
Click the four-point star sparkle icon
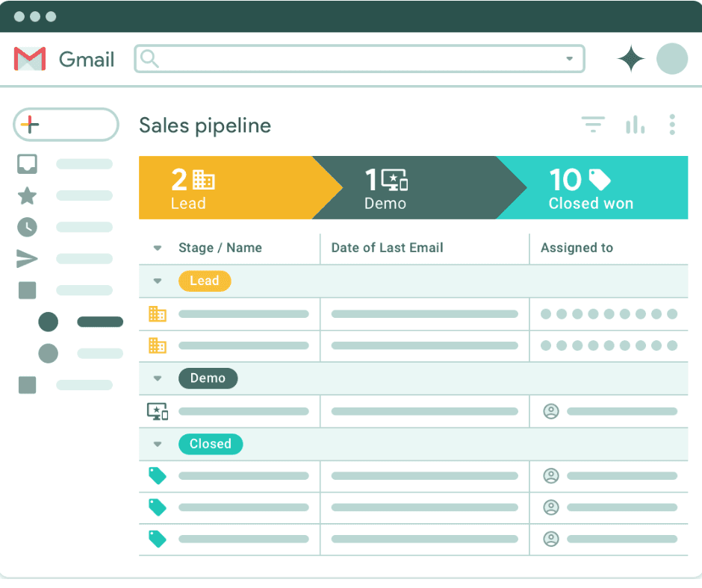coord(631,59)
